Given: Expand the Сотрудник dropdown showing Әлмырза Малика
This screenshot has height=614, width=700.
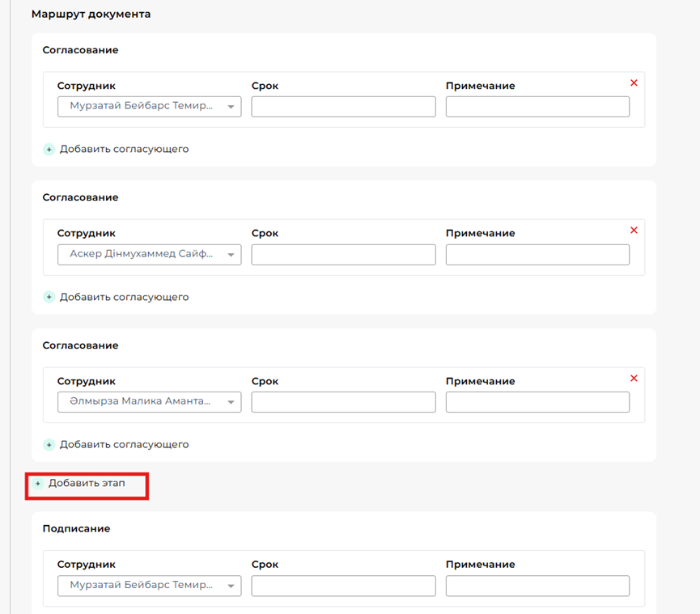Looking at the screenshot, I should pyautogui.click(x=149, y=402).
